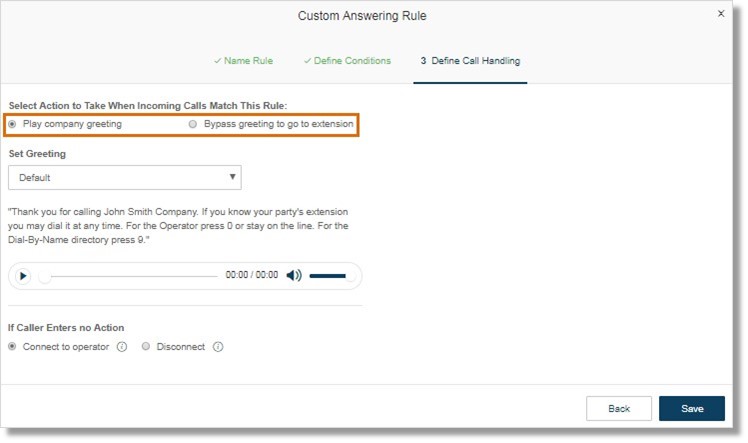
Task: Click the Set Greeting label
Action: [37, 154]
